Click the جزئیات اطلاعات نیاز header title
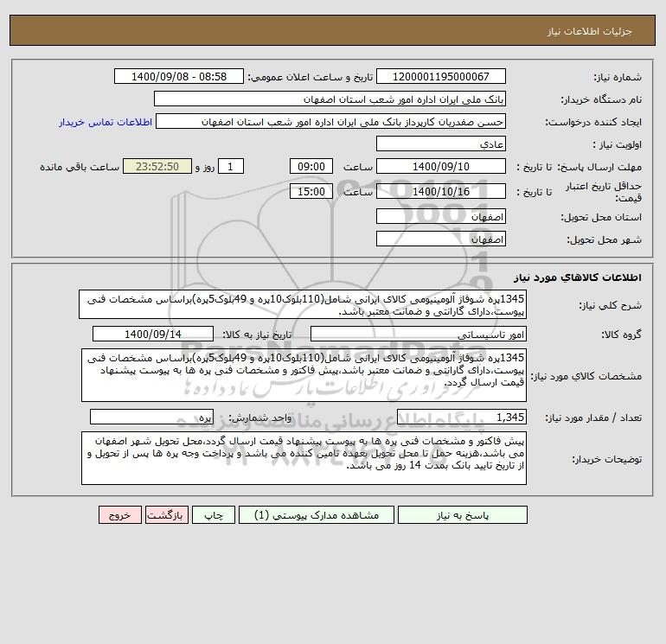666x644 pixels. [590, 31]
